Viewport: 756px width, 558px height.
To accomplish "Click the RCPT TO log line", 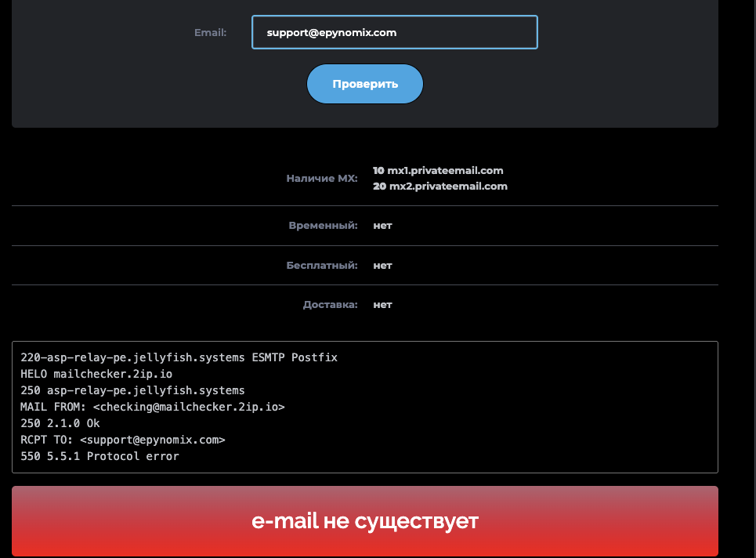I will (x=123, y=440).
